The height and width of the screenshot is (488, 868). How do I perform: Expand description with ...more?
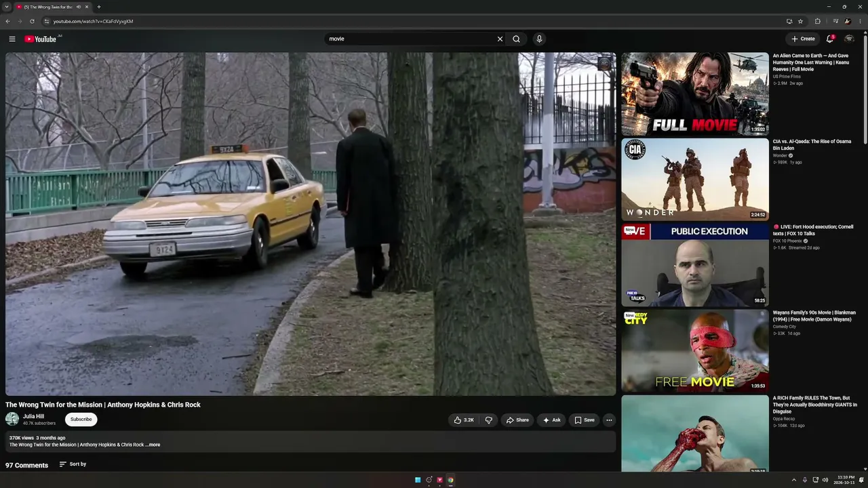(x=154, y=445)
